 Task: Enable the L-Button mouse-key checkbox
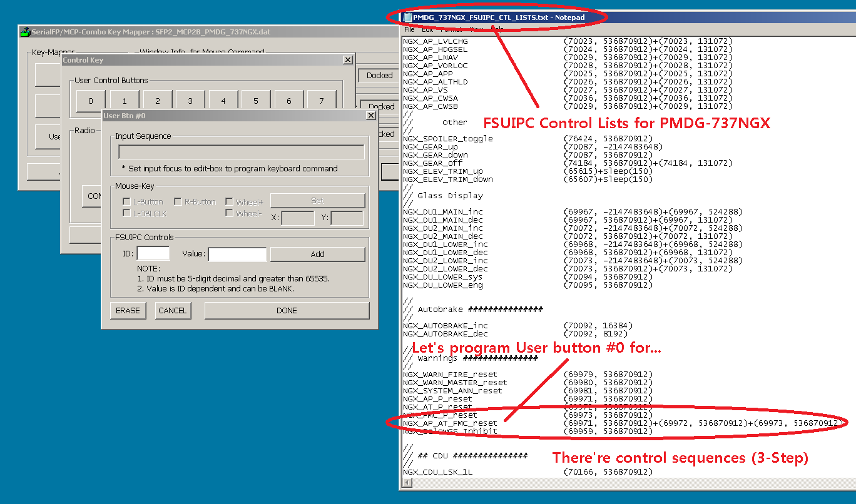pyautogui.click(x=127, y=202)
